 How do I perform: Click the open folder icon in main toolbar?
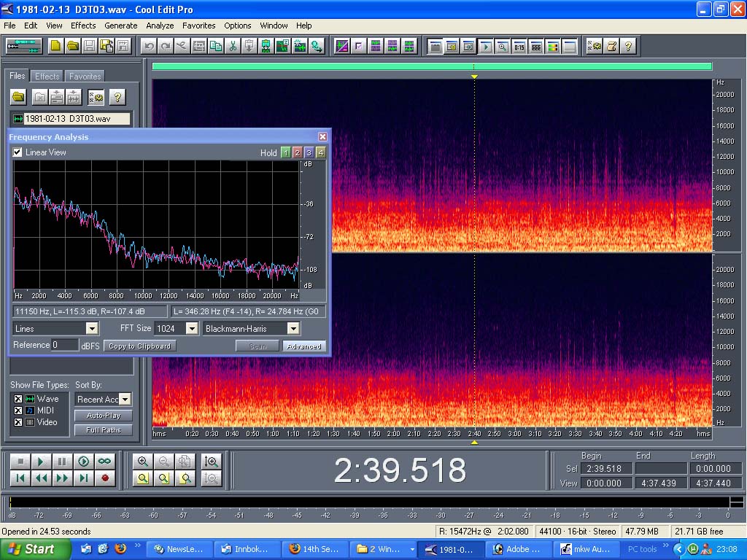[73, 46]
